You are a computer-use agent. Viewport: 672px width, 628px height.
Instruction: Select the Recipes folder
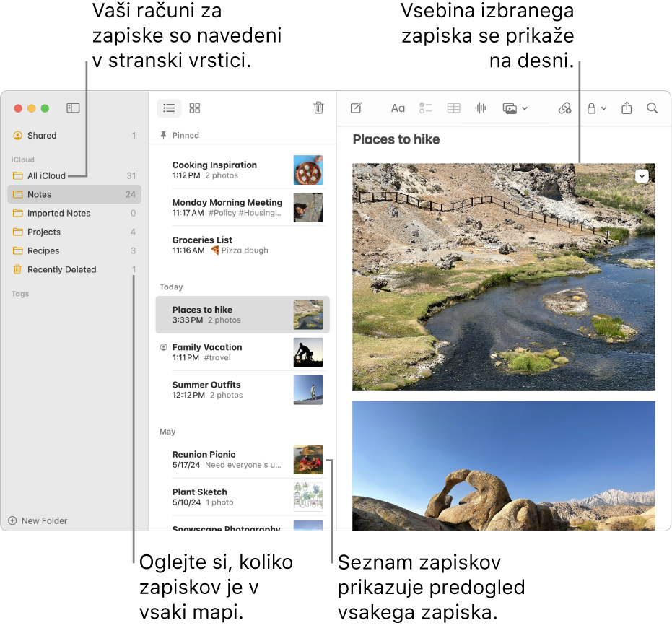coord(43,251)
